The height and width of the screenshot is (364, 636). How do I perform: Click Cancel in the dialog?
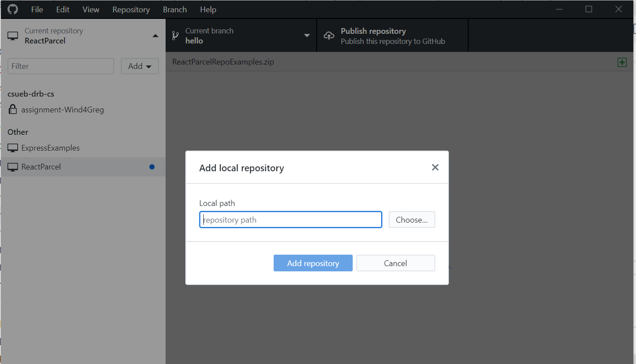[x=395, y=263]
